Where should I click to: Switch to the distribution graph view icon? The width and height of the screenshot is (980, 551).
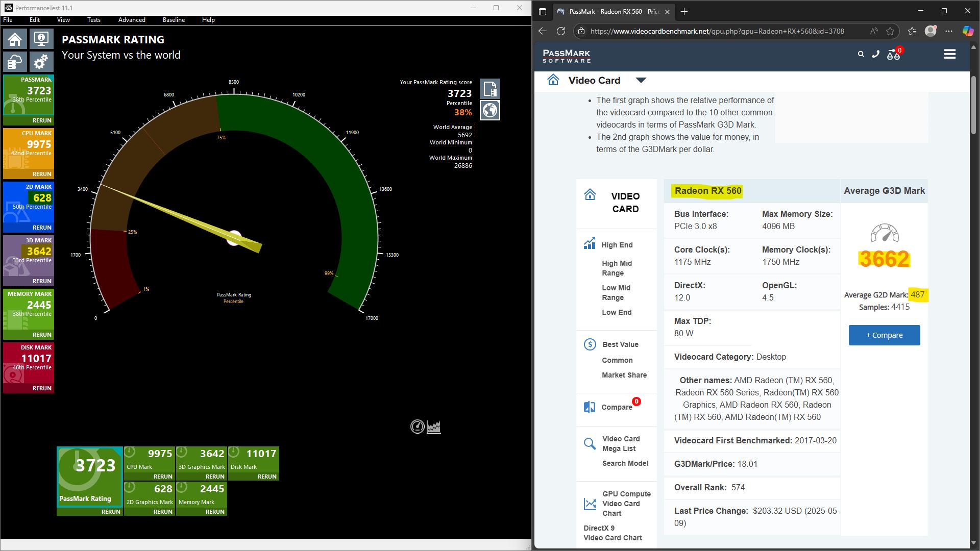(434, 427)
